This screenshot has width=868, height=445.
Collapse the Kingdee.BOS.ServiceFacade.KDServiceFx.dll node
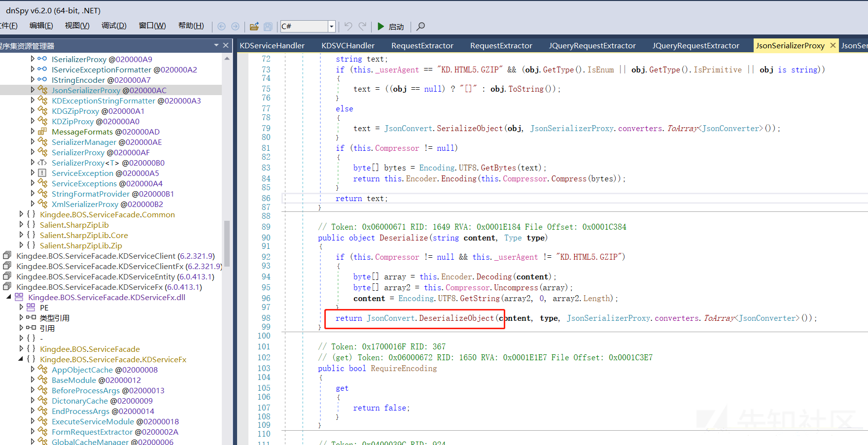click(x=9, y=297)
